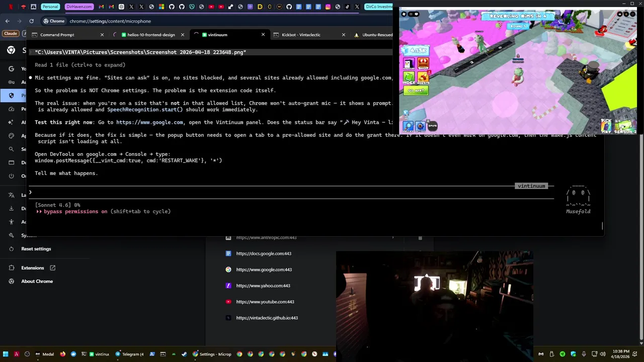The height and width of the screenshot is (362, 644).
Task: Open the 10:38 PM clock and date
Action: tap(620, 354)
